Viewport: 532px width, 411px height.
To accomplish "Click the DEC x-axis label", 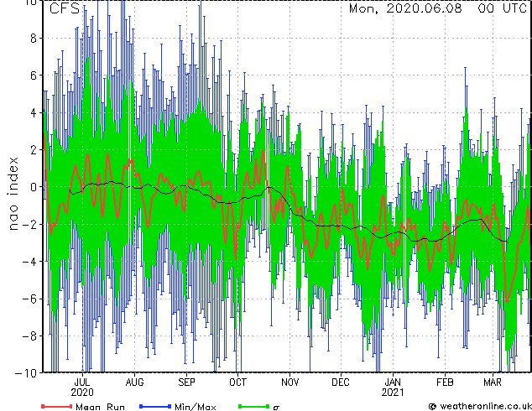I will point(341,382).
